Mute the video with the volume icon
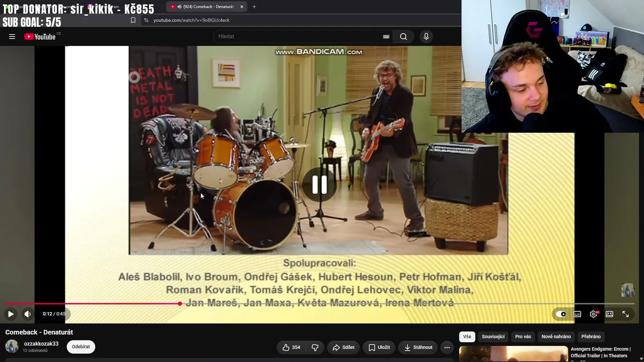The image size is (644, 362). point(27,314)
